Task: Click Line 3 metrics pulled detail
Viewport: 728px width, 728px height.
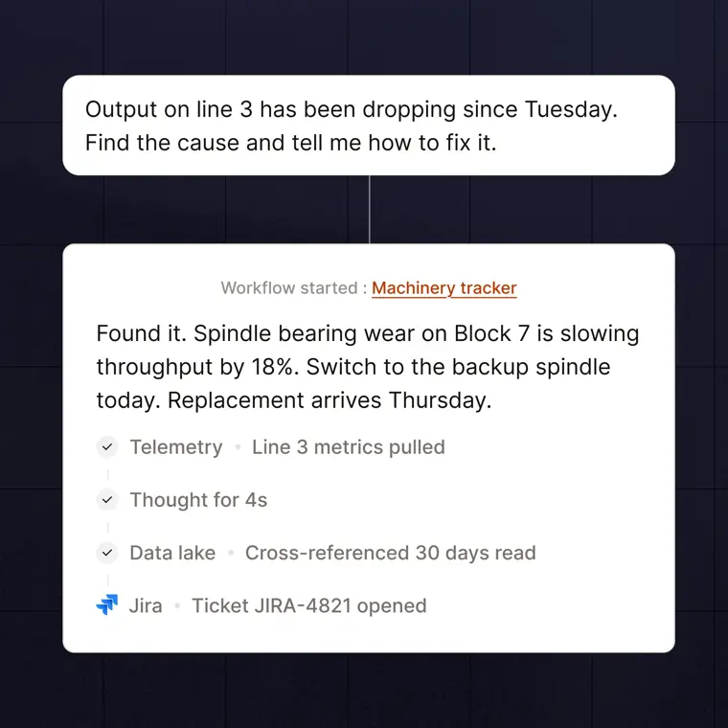Action: 349,447
